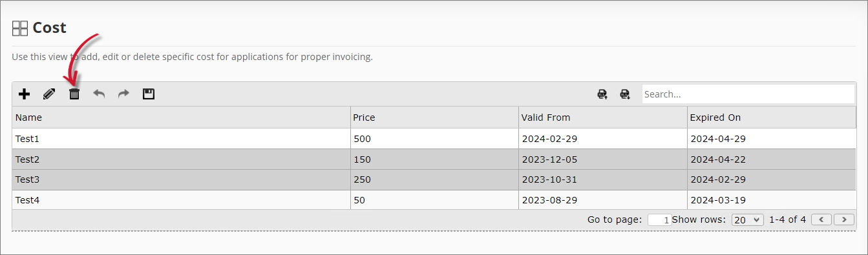
Task: Click the floppy disk save icon
Action: [x=149, y=94]
